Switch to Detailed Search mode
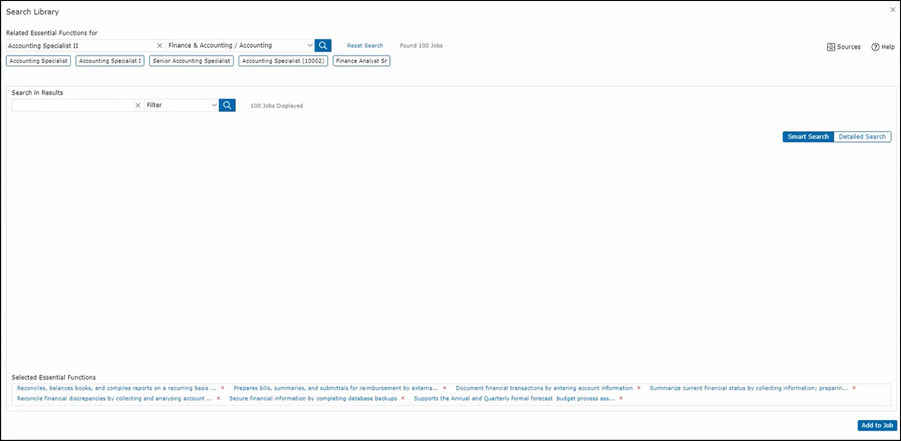 pyautogui.click(x=862, y=136)
